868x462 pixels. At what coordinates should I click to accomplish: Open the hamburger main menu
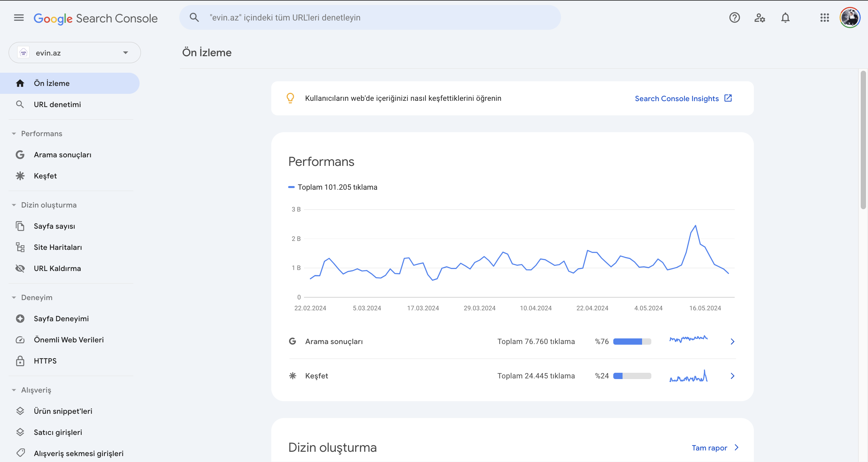coord(19,18)
